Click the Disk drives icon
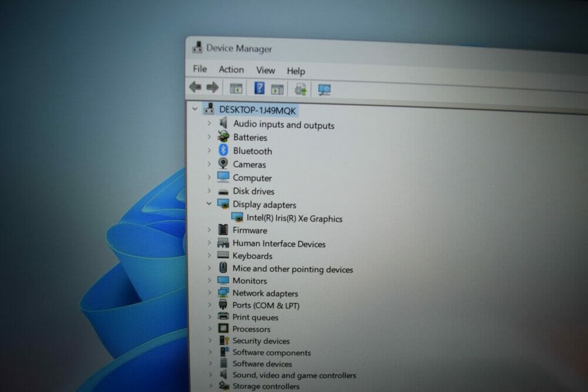This screenshot has width=588, height=392. [x=223, y=192]
